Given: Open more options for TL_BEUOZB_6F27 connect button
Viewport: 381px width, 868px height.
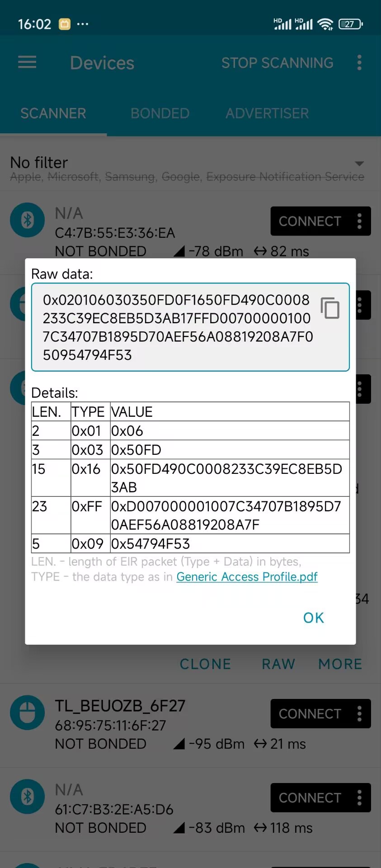Looking at the screenshot, I should point(359,714).
